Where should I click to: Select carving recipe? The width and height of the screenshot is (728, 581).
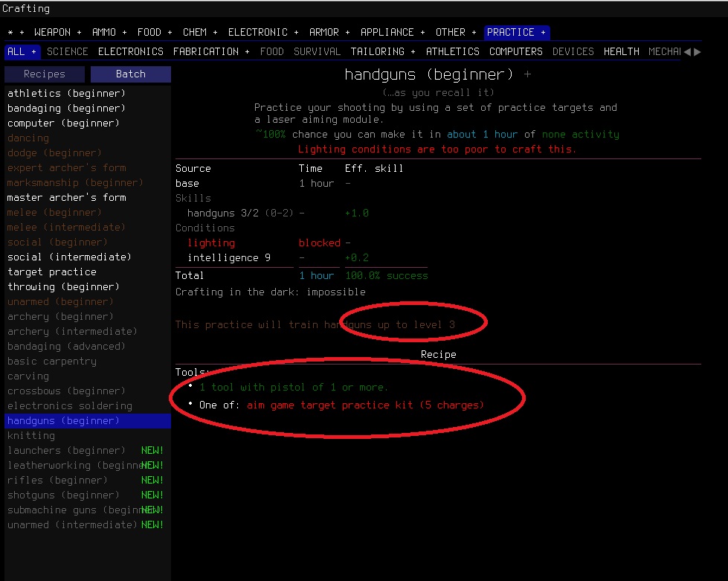(x=88, y=376)
